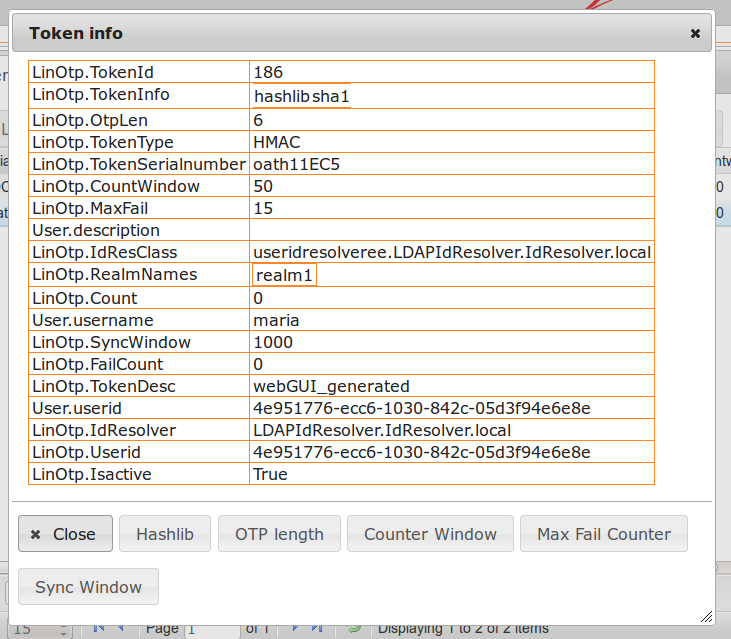Image resolution: width=731 pixels, height=639 pixels.
Task: Click the LinOtp.SyncWindow value 1000
Action: 273,342
